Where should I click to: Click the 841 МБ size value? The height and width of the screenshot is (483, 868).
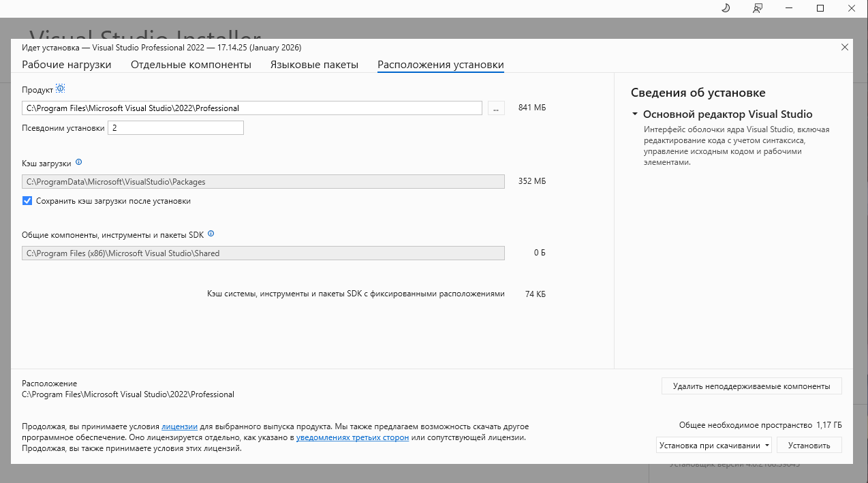pyautogui.click(x=532, y=108)
